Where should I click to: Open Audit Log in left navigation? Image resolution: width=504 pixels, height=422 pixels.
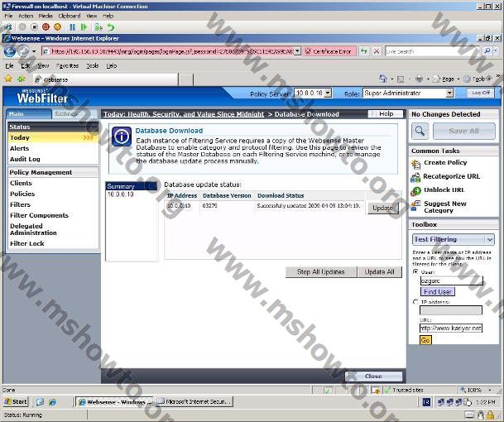[25, 159]
